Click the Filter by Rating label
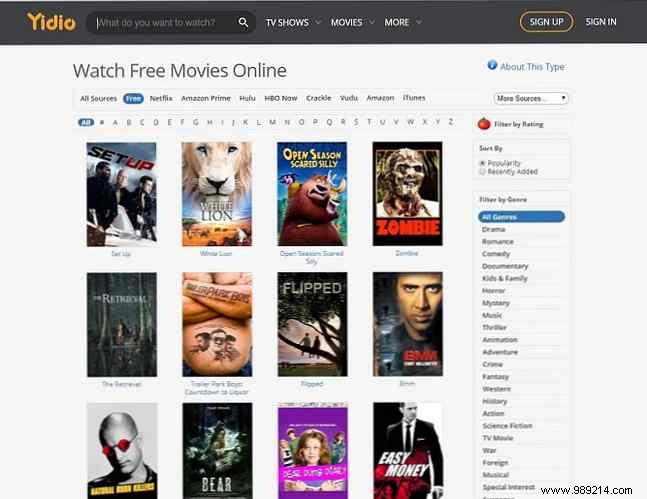This screenshot has height=499, width=647. coord(519,124)
